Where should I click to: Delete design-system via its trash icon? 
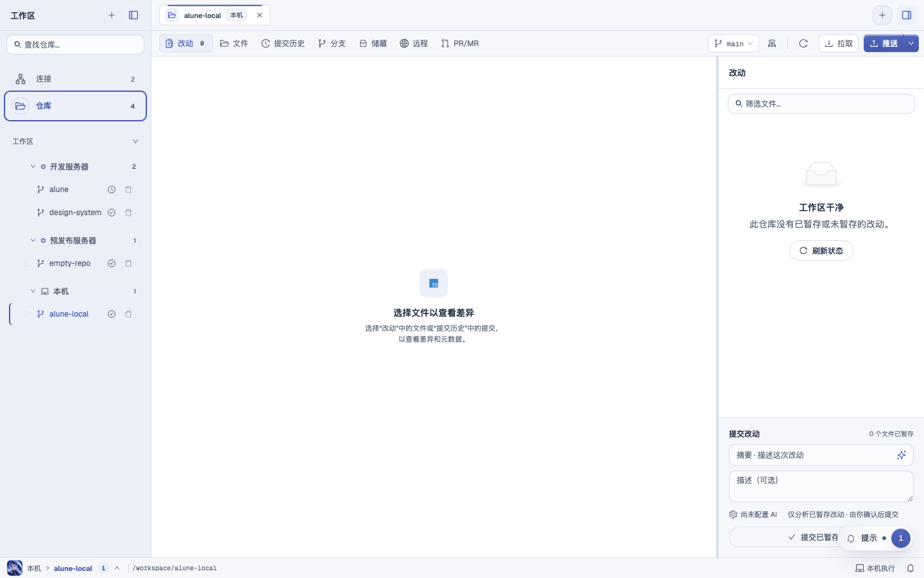point(128,213)
